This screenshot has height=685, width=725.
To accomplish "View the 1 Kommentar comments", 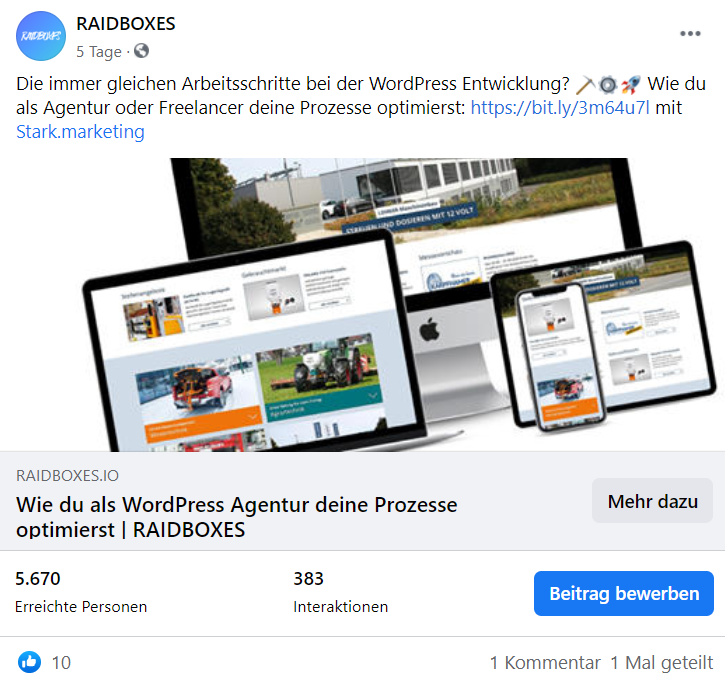I will tap(545, 663).
